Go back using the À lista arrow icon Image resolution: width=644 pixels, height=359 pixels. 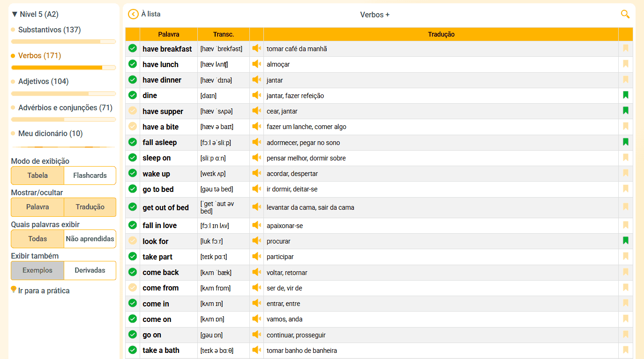coord(133,15)
